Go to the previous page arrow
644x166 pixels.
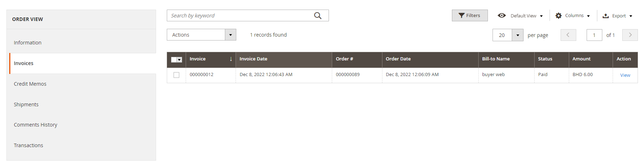click(x=568, y=35)
